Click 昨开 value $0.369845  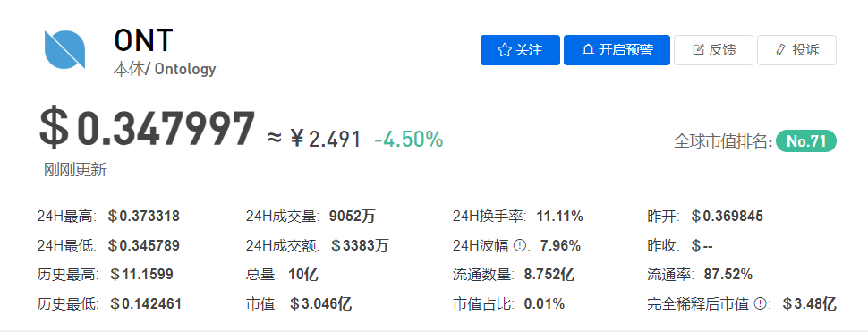(727, 216)
